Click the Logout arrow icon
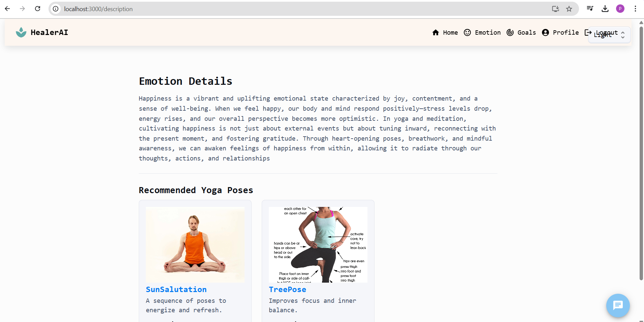The height and width of the screenshot is (322, 644). 588,32
